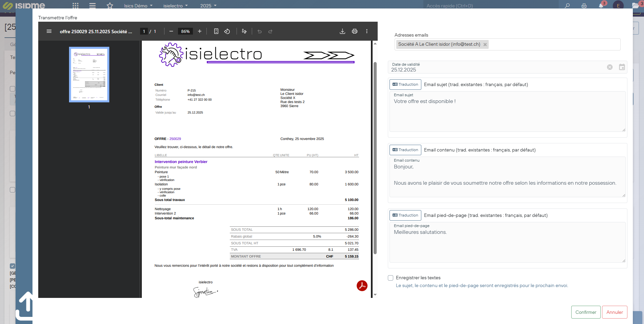The width and height of the screenshot is (644, 324).
Task: Zoom out the PDF preview
Action: click(x=171, y=31)
